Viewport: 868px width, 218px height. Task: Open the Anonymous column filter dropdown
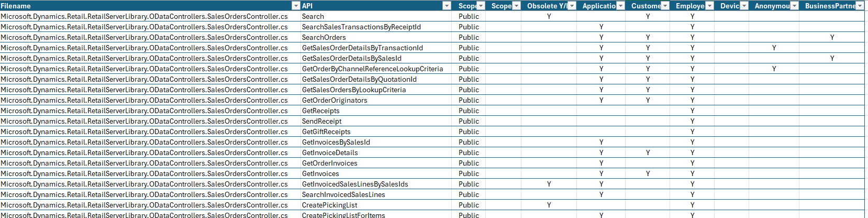[794, 6]
